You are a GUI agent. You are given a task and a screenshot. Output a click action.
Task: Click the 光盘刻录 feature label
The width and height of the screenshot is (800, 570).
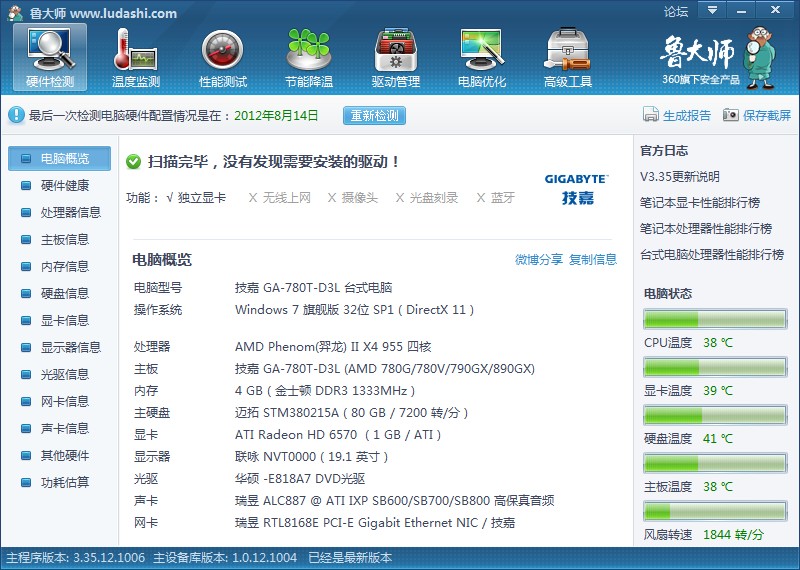point(434,197)
